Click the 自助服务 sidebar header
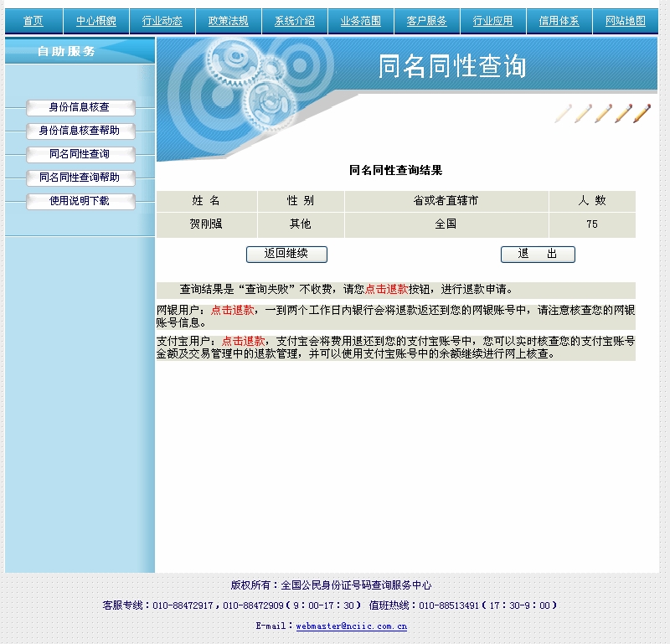670x644 pixels. coord(66,51)
